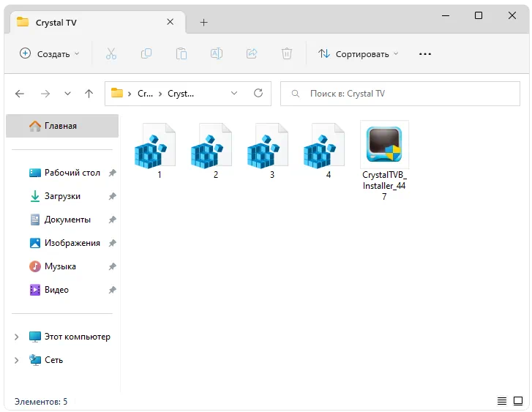Click the Rename icon in toolbar
Screen dimensions: 532x412
(x=217, y=53)
